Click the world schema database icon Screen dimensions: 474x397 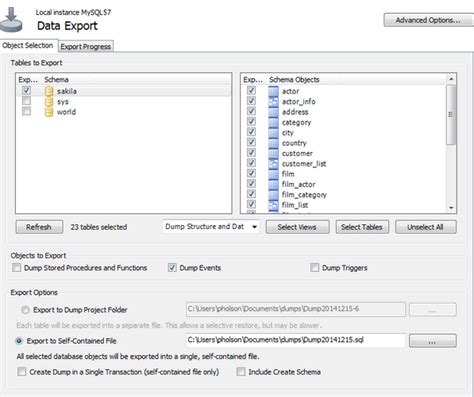pyautogui.click(x=49, y=112)
